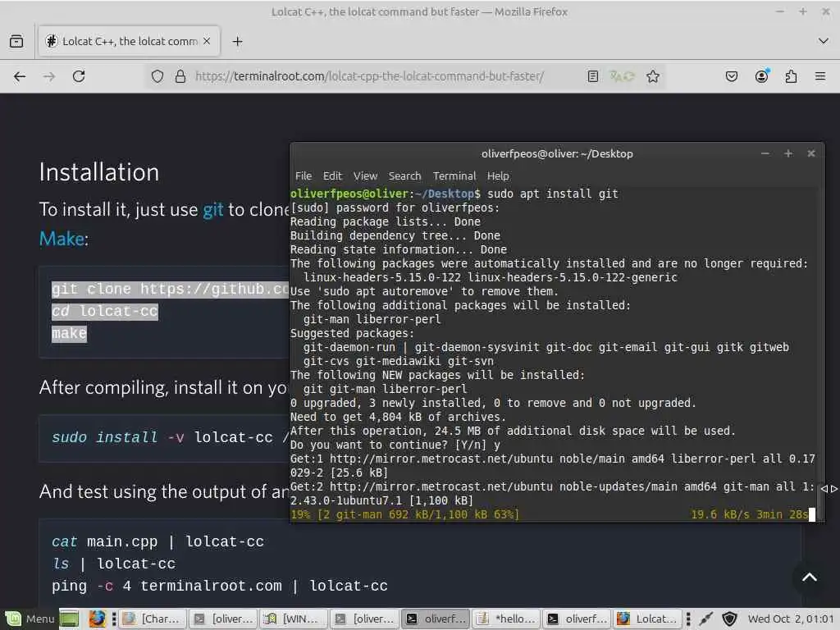The width and height of the screenshot is (840, 630).
Task: Click the 'ls | lolcat-cc' code line
Action: [x=113, y=564]
